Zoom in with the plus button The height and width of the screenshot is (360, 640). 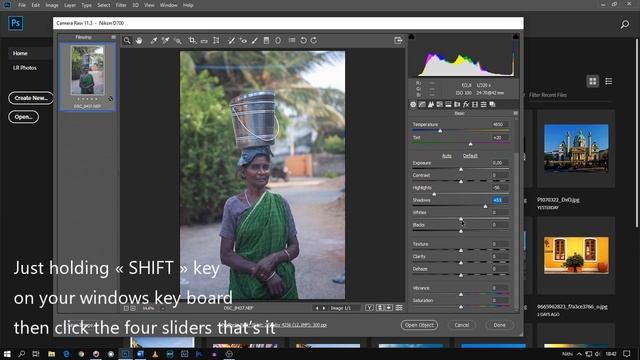[133, 308]
